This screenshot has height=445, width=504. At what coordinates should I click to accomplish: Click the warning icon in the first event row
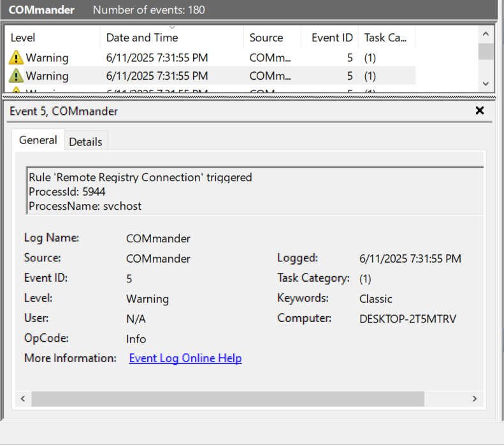(x=16, y=58)
